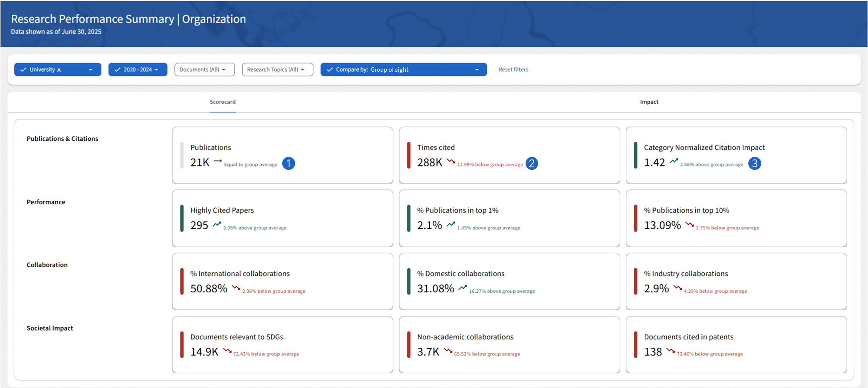Viewport: 868px width, 388px height.
Task: Click the green upward trend icon for Highly Cited Papers
Action: coord(217,224)
